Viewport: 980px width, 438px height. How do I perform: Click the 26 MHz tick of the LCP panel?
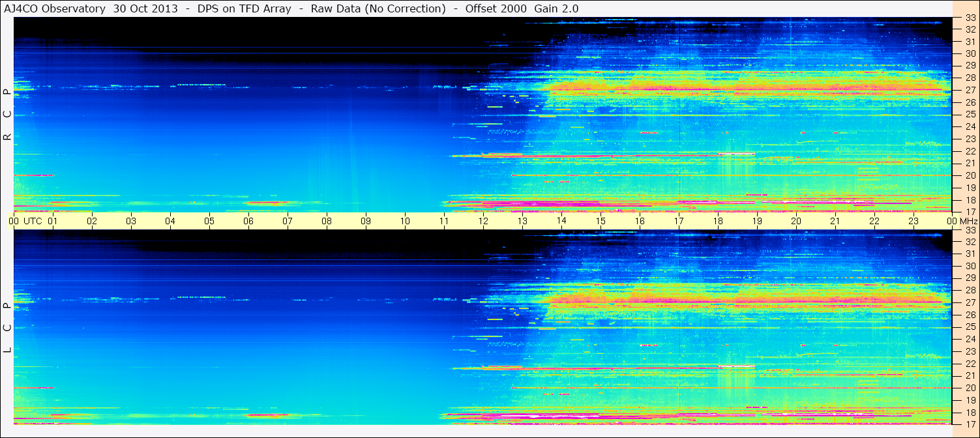coord(970,315)
